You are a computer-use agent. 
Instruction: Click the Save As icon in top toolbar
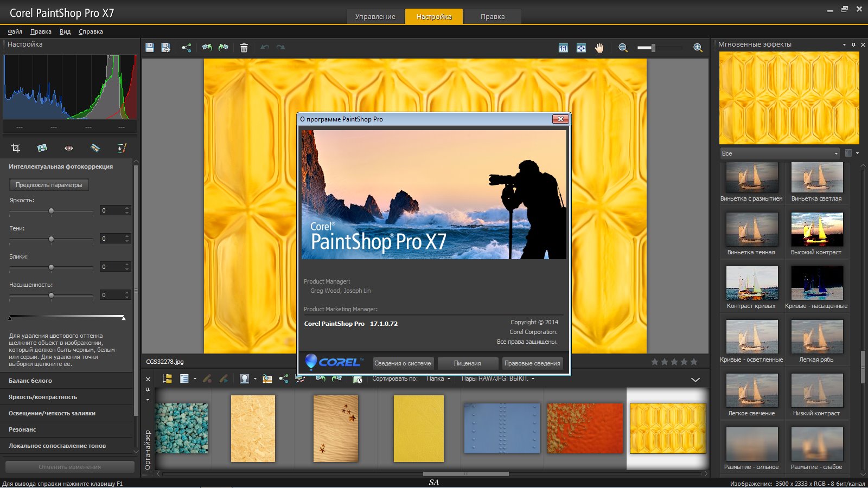166,48
